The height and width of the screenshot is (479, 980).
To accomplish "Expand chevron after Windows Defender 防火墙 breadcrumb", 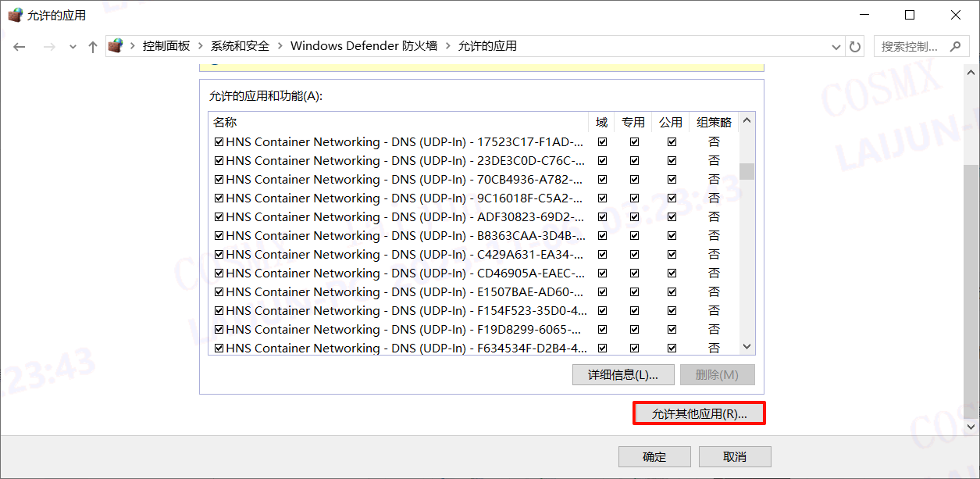I will coord(447,46).
